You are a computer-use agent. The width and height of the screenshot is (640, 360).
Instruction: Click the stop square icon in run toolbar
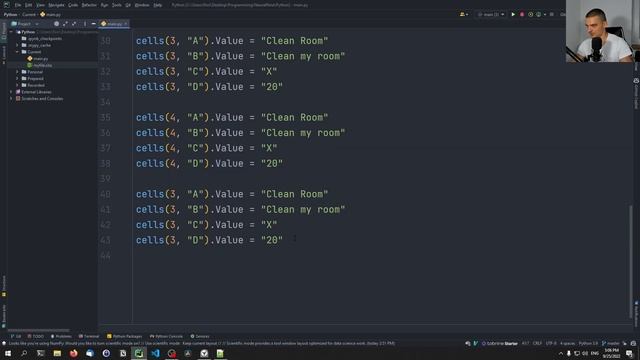pos(552,14)
